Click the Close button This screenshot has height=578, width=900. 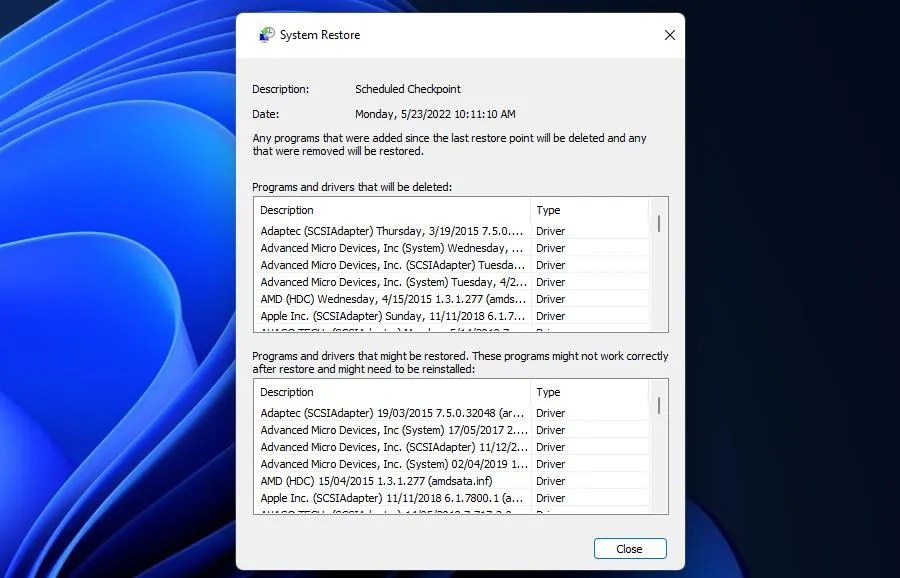(630, 549)
